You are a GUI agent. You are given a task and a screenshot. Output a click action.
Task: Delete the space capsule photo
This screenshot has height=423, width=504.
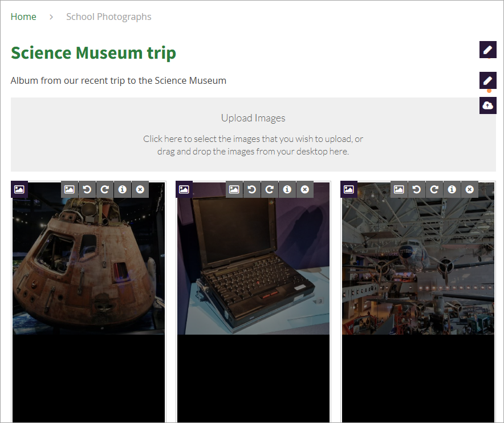click(140, 190)
